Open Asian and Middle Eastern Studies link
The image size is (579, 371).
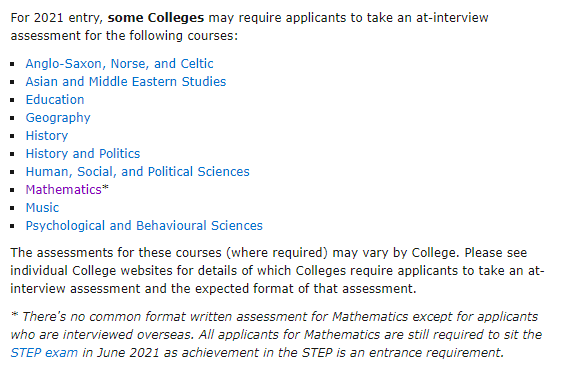tap(126, 82)
